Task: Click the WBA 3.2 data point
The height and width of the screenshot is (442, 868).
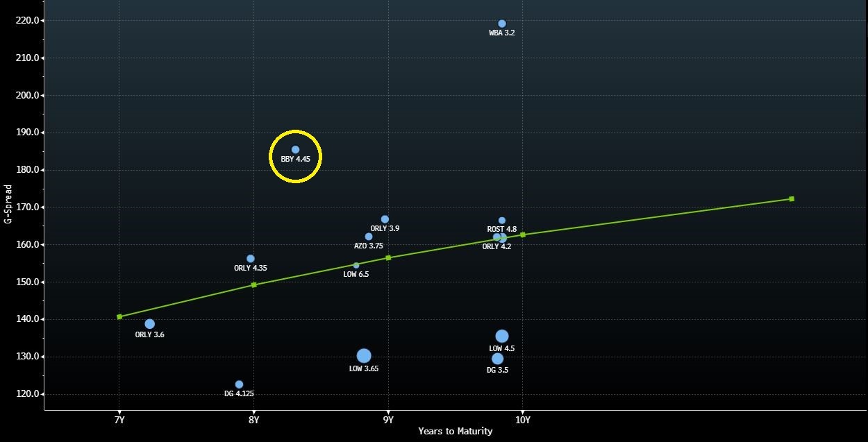Action: coord(502,24)
